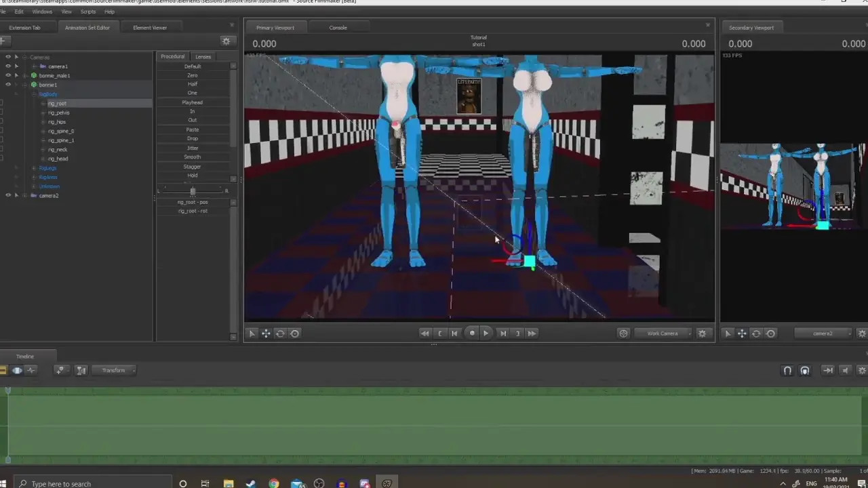Switch to the Extension Tab
Viewport: 868px width, 488px height.
click(24, 28)
